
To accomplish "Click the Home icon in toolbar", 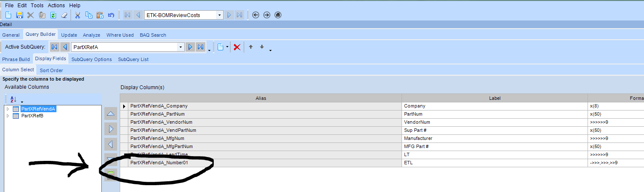I will point(278,15).
